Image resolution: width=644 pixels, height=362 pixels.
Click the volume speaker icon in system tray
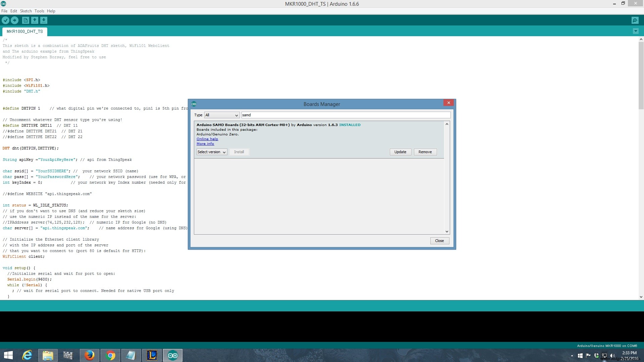tap(612, 356)
